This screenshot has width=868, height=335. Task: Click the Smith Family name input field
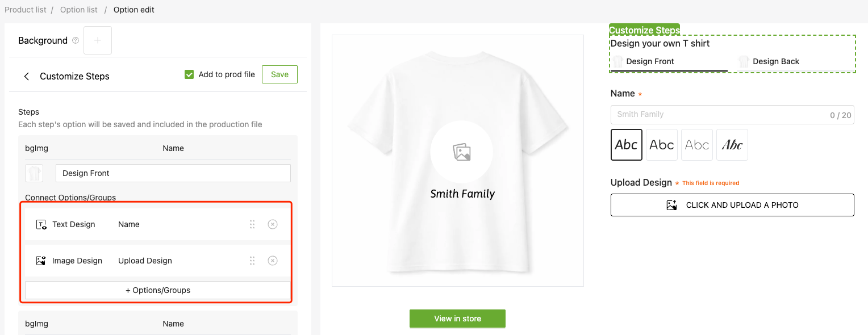click(x=719, y=114)
